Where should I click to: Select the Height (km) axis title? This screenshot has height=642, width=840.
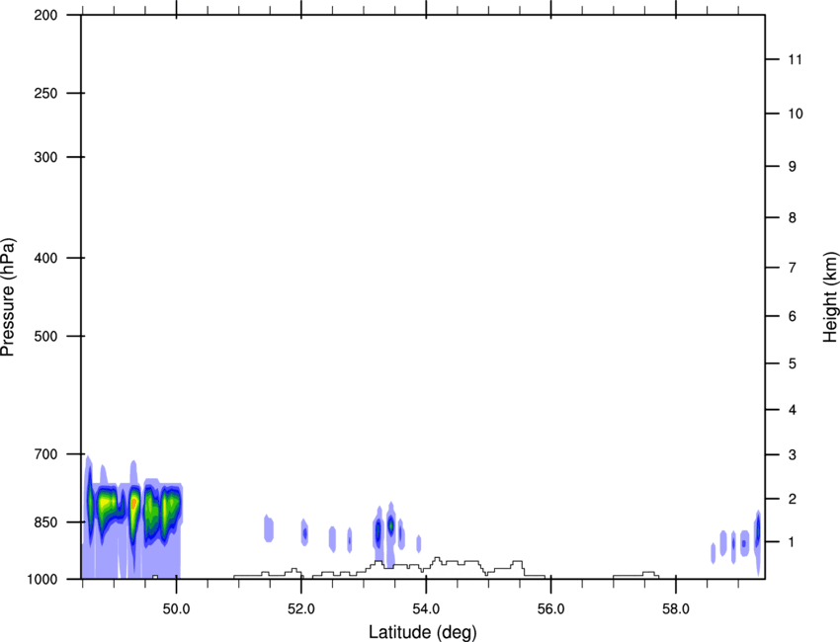[x=830, y=297]
